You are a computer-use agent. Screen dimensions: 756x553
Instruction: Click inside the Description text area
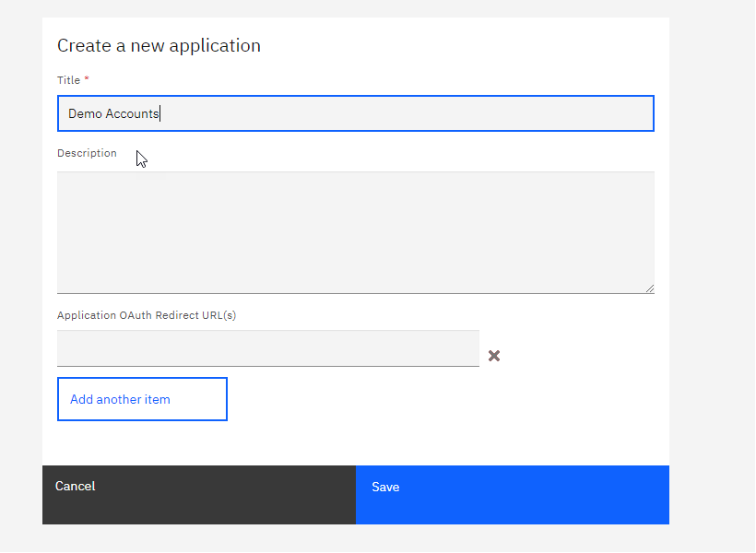click(x=355, y=232)
